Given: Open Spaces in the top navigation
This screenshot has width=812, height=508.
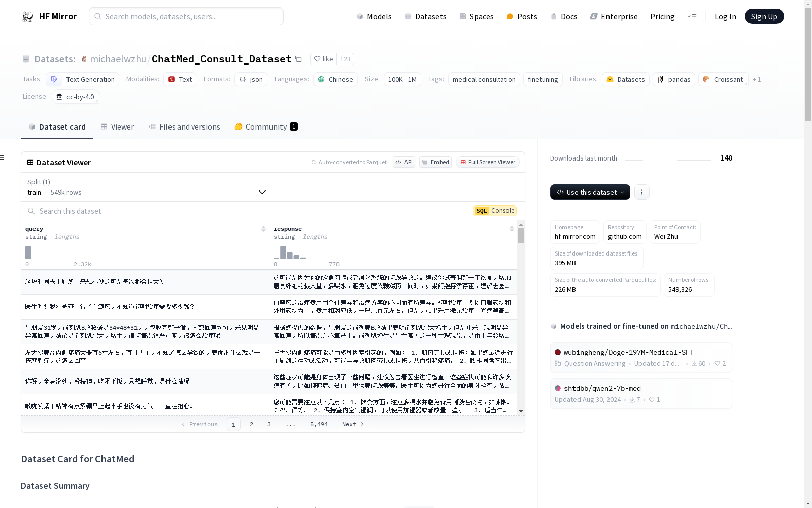Looking at the screenshot, I should (x=477, y=17).
